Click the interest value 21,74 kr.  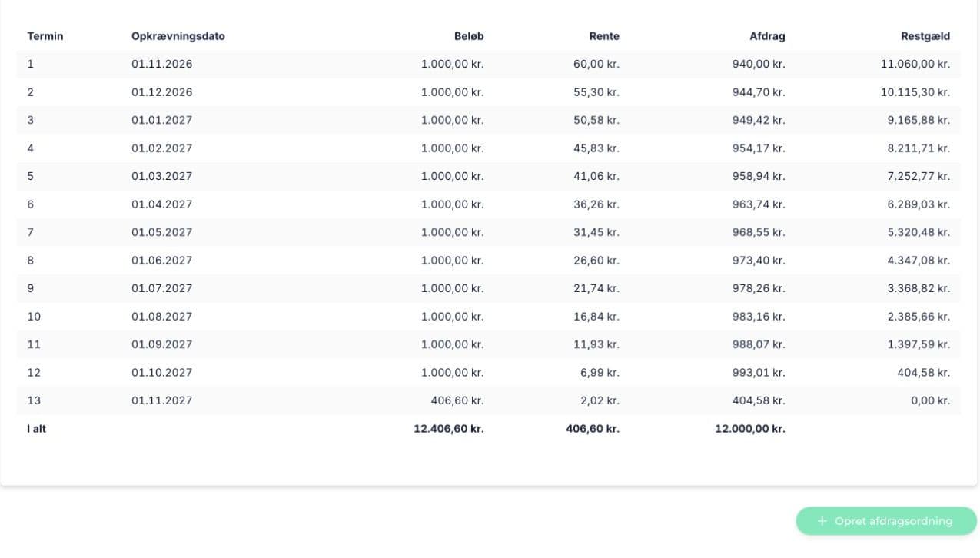tap(596, 288)
